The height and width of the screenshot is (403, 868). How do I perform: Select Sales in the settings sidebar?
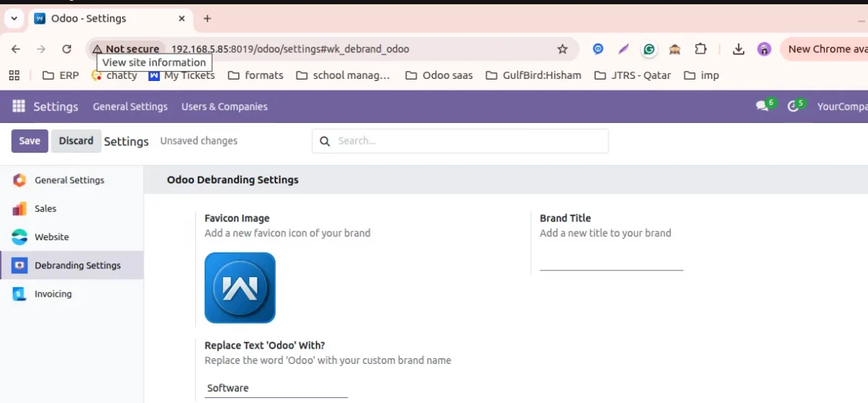72,208
